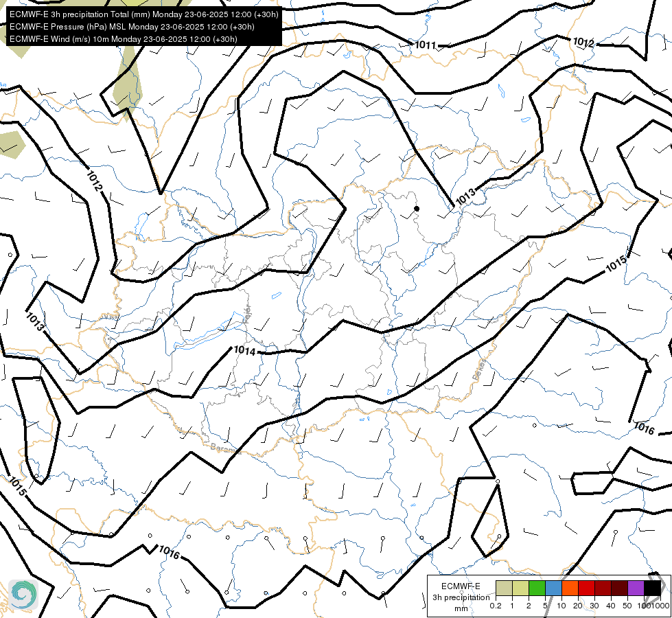The height and width of the screenshot is (618, 672).
Task: Click the ECMWF-E title in the legend
Action: (x=461, y=586)
